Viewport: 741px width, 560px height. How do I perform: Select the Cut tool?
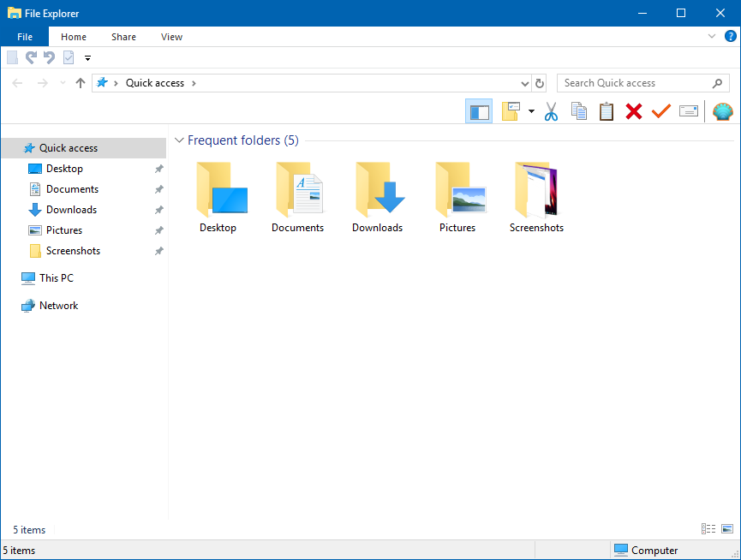(x=551, y=110)
